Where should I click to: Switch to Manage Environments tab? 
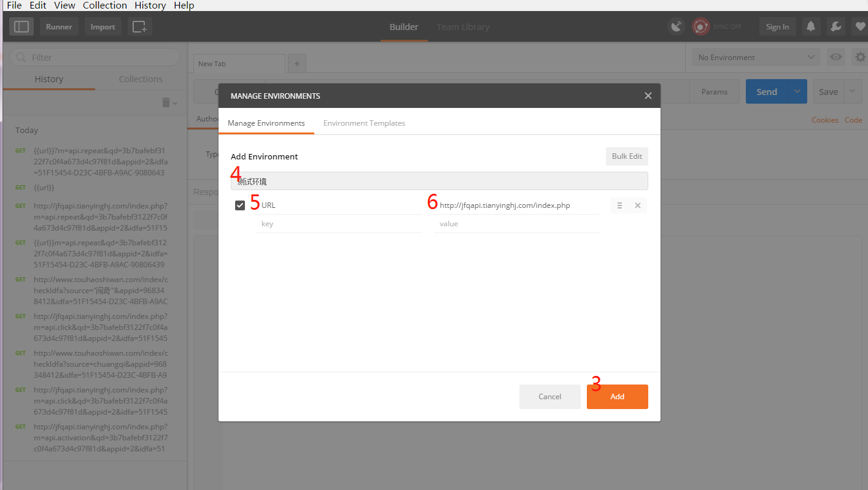[266, 123]
